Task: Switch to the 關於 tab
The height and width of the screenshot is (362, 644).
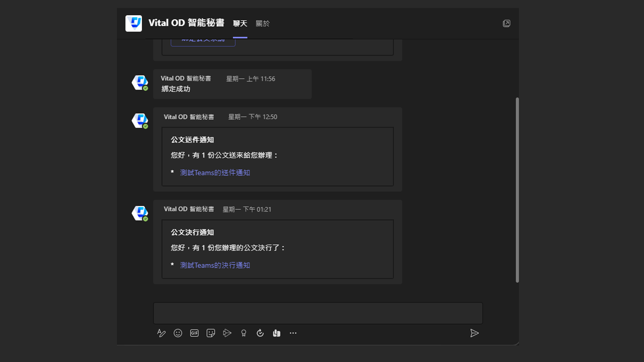Action: (263, 24)
